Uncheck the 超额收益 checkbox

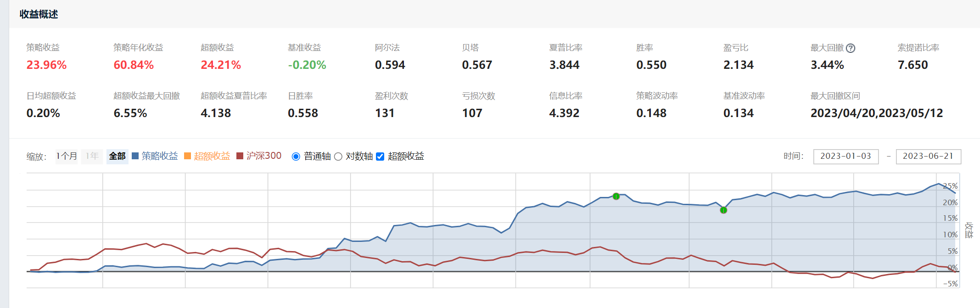coord(380,157)
